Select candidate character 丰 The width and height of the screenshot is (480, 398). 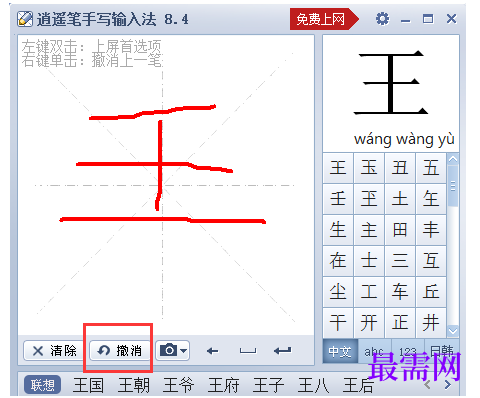coord(431,230)
